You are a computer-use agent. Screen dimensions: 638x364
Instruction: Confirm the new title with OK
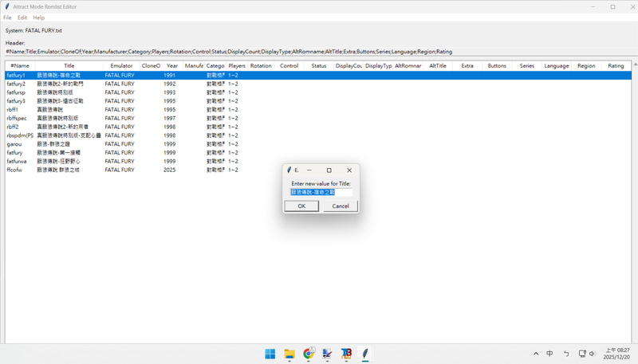301,206
